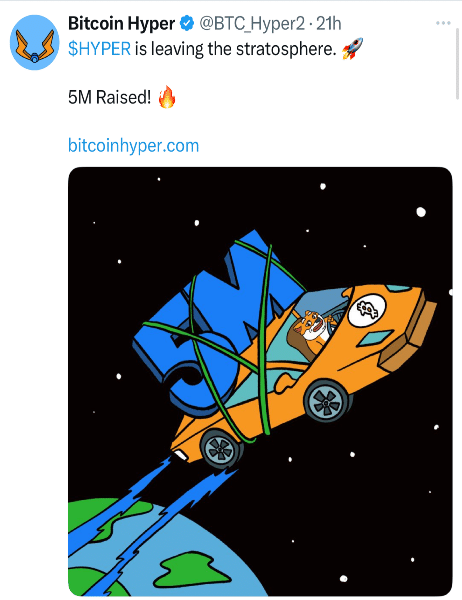Image resolution: width=462 pixels, height=600 pixels.
Task: Click the Bitcoin Hyper display name
Action: click(x=121, y=24)
